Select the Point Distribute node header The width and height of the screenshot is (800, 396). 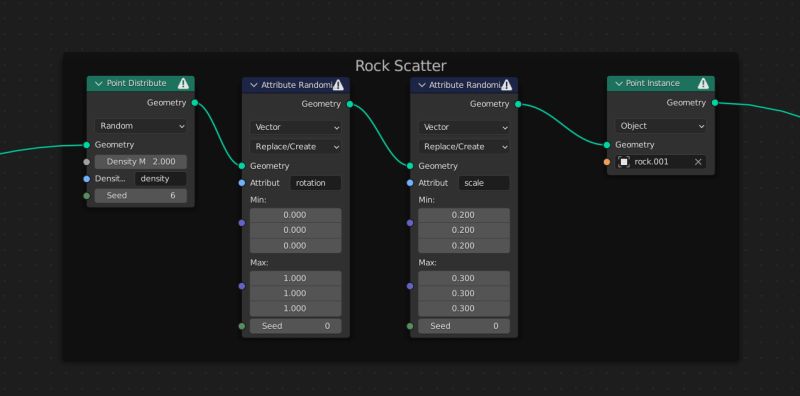tap(141, 83)
